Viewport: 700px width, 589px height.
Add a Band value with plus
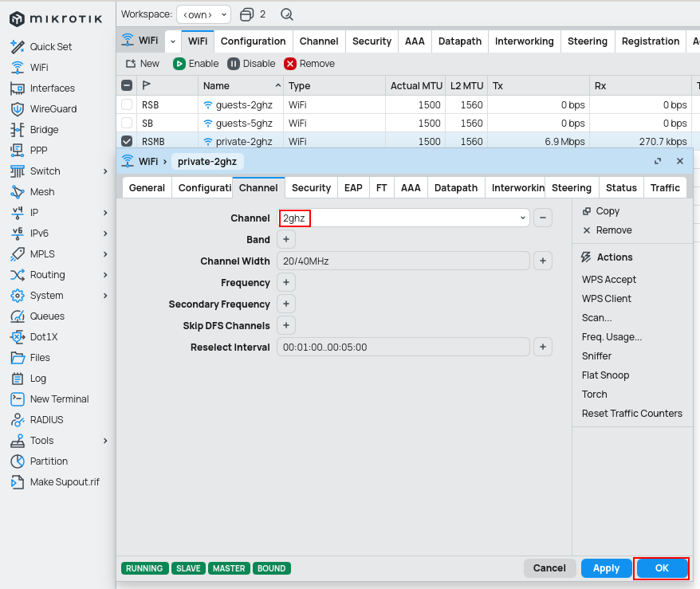pyautogui.click(x=286, y=239)
